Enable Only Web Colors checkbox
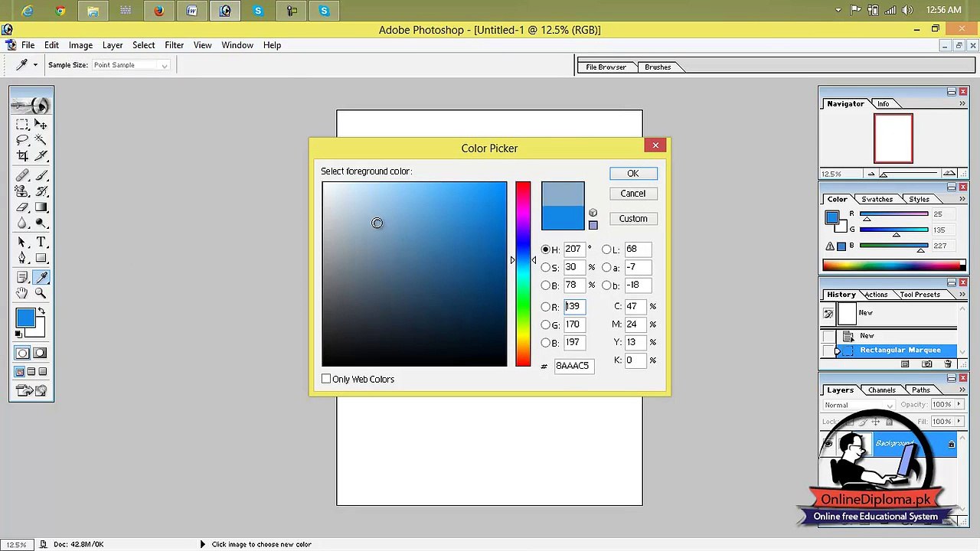Screen dimensions: 980x551 pyautogui.click(x=326, y=379)
